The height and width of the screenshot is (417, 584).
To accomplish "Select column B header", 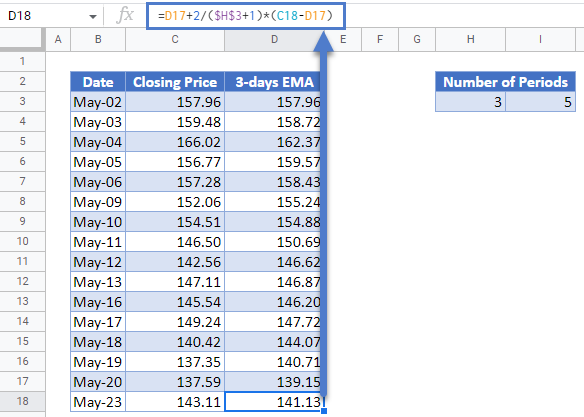I will pyautogui.click(x=98, y=39).
